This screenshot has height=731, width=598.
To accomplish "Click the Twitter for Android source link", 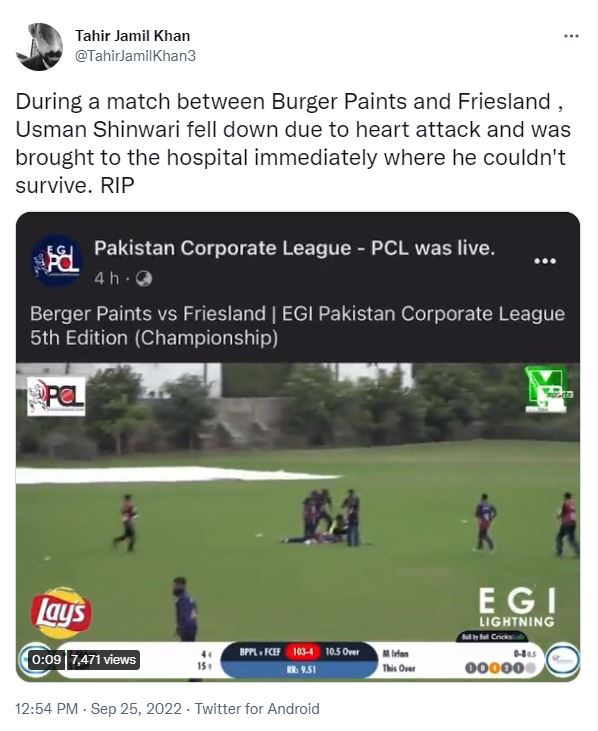I will (257, 709).
